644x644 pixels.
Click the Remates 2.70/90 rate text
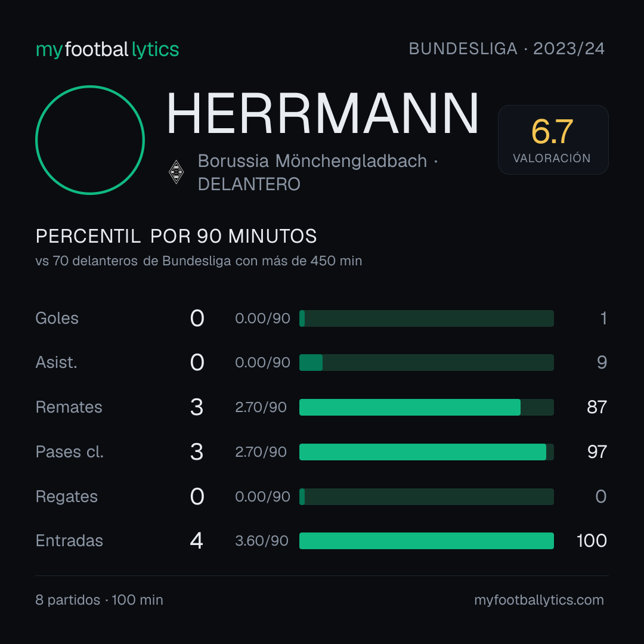(261, 407)
